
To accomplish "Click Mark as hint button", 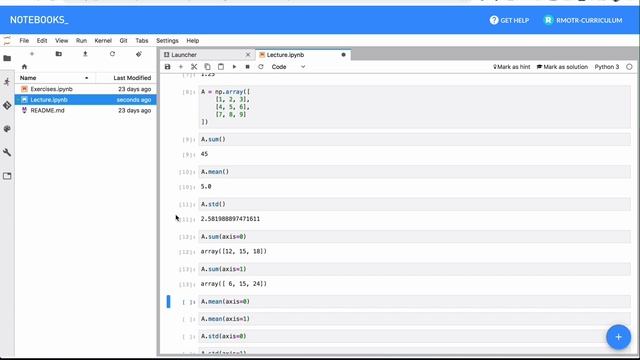I will coord(511,67).
